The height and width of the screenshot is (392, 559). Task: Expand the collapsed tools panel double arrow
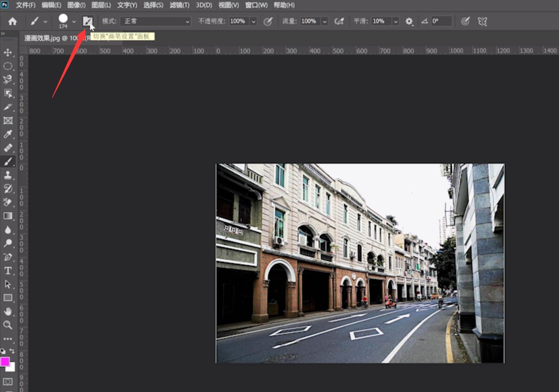pos(3,34)
